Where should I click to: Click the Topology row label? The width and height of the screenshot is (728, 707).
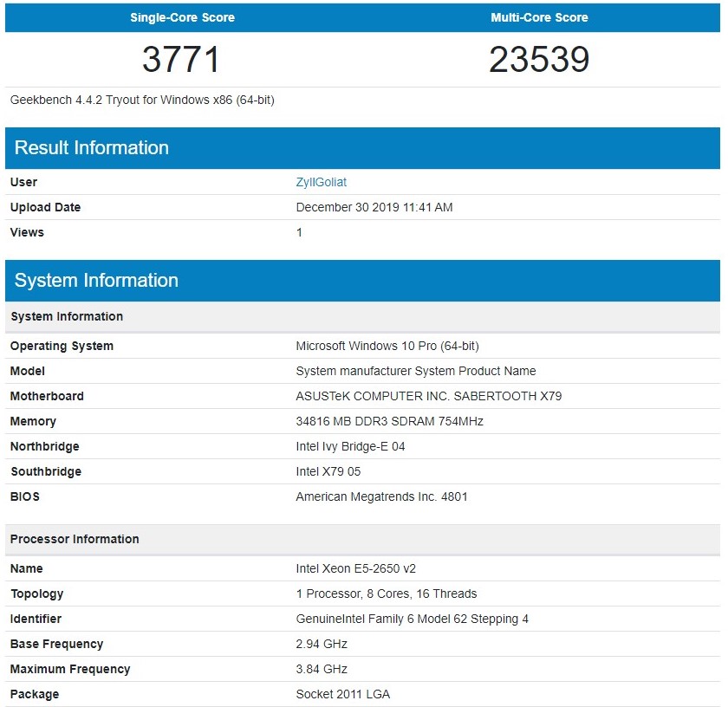tap(37, 593)
